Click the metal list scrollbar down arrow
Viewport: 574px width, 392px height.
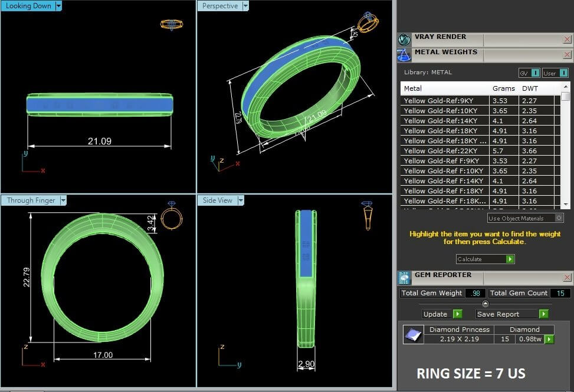point(566,203)
